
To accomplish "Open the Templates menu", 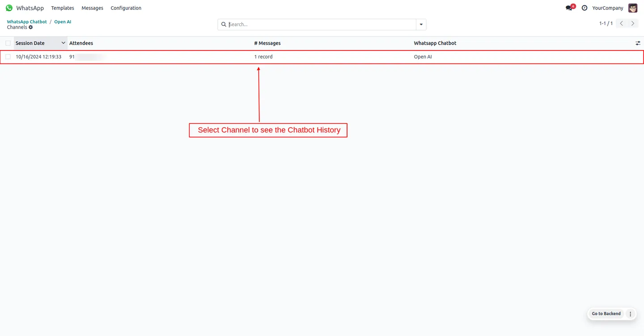I will (x=63, y=8).
